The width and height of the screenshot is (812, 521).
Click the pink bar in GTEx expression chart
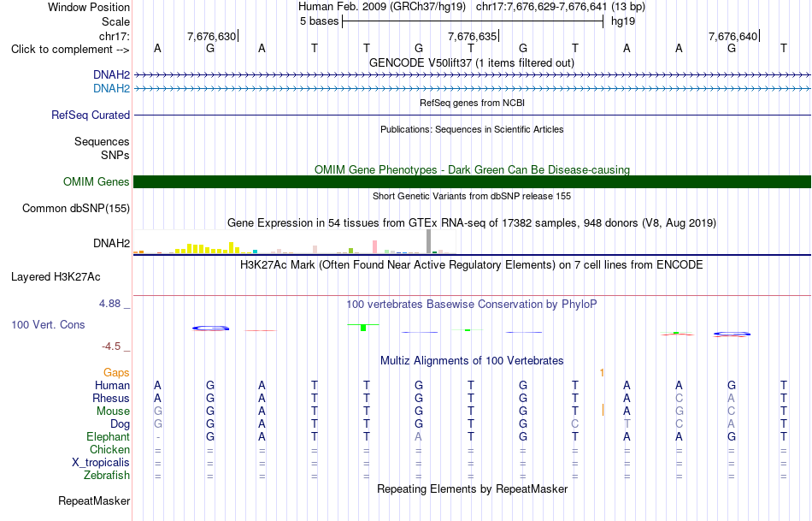374,246
